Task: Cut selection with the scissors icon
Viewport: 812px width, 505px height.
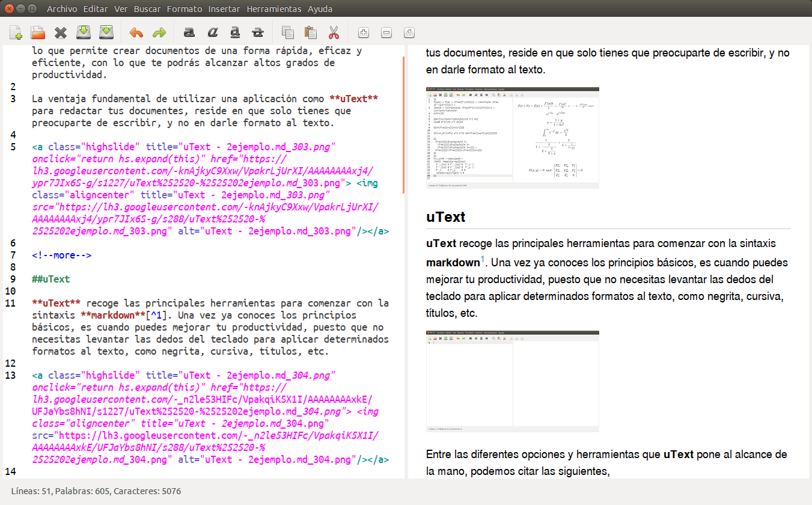Action: [334, 32]
